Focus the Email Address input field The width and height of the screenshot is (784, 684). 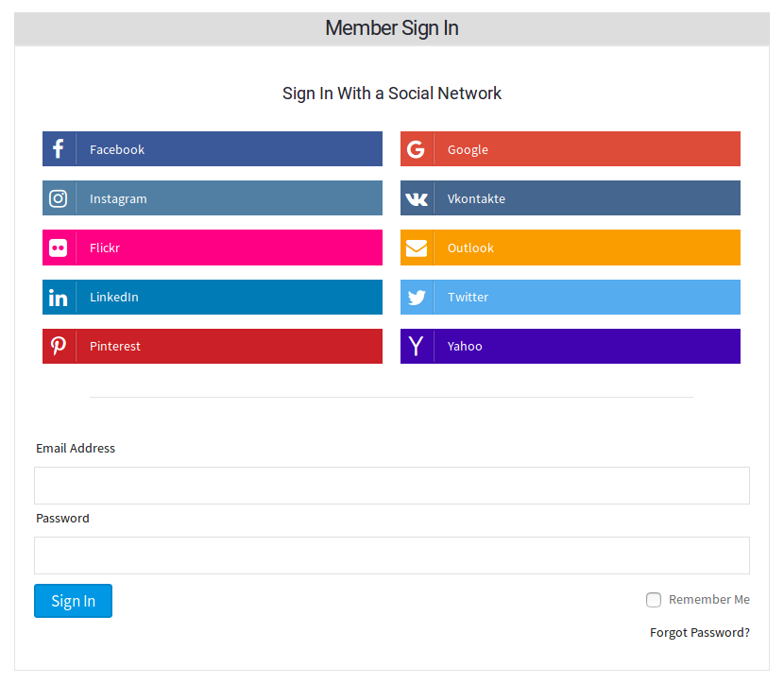391,486
